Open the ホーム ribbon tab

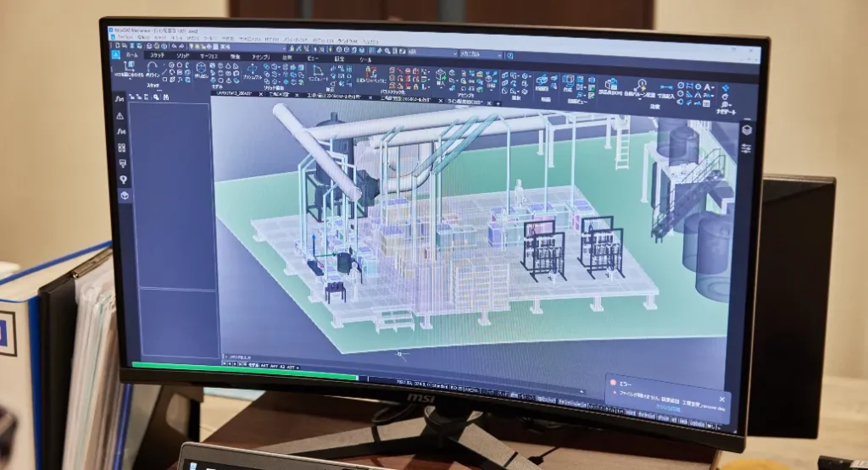(132, 55)
